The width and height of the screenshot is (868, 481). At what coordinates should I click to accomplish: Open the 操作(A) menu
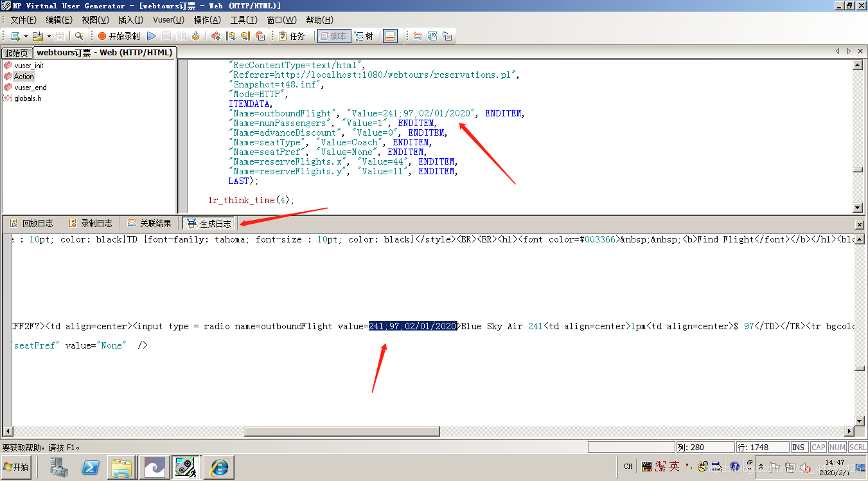[x=207, y=20]
